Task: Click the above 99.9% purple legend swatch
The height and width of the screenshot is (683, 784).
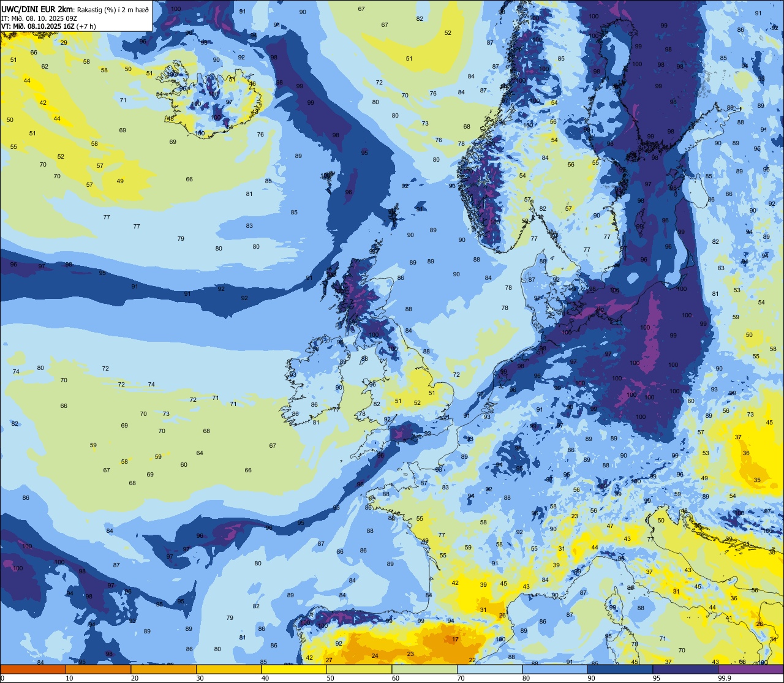Action: [750, 669]
